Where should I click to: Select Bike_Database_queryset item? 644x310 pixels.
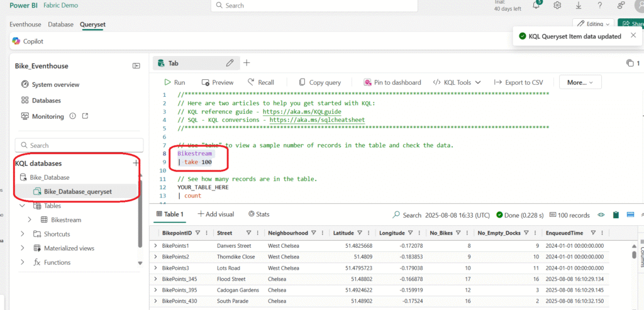[75, 191]
